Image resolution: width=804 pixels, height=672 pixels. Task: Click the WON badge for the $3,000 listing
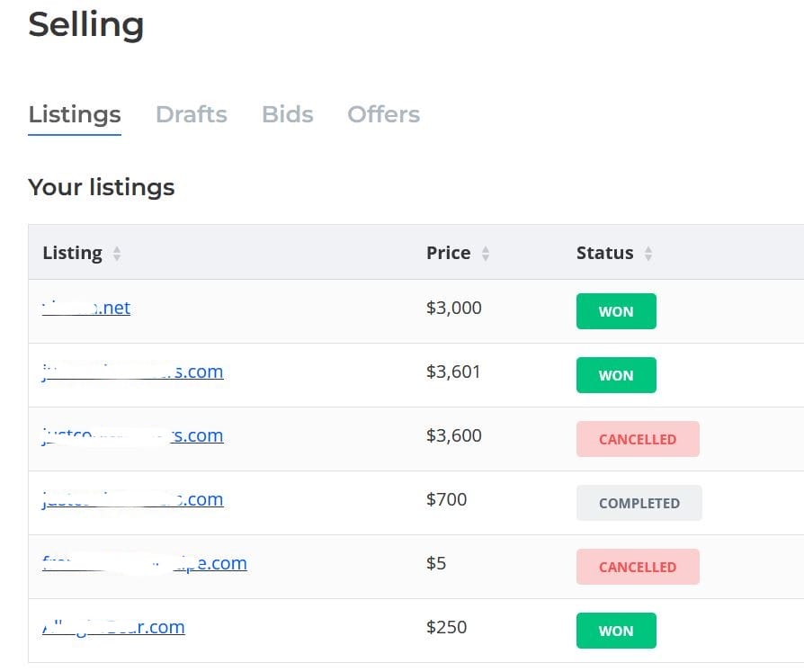tap(616, 312)
